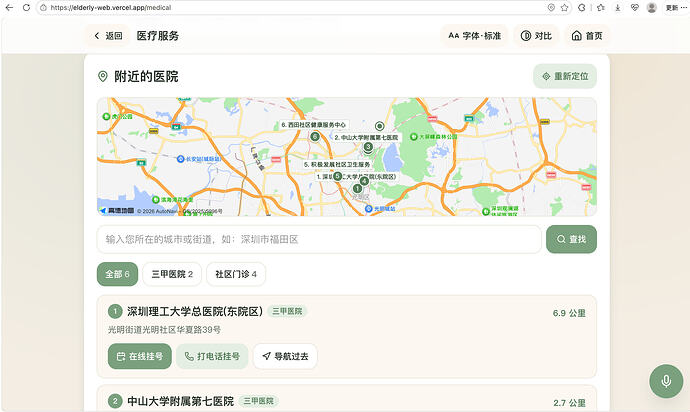Click map label 6. 西田社区健康服务中心
This screenshot has height=412, width=690.
click(314, 125)
